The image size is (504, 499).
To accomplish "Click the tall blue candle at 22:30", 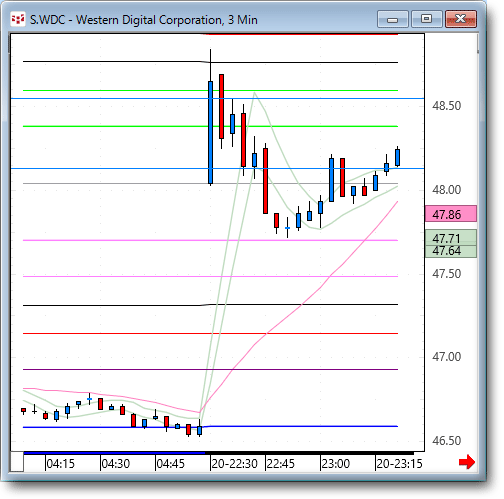I will 210,132.
